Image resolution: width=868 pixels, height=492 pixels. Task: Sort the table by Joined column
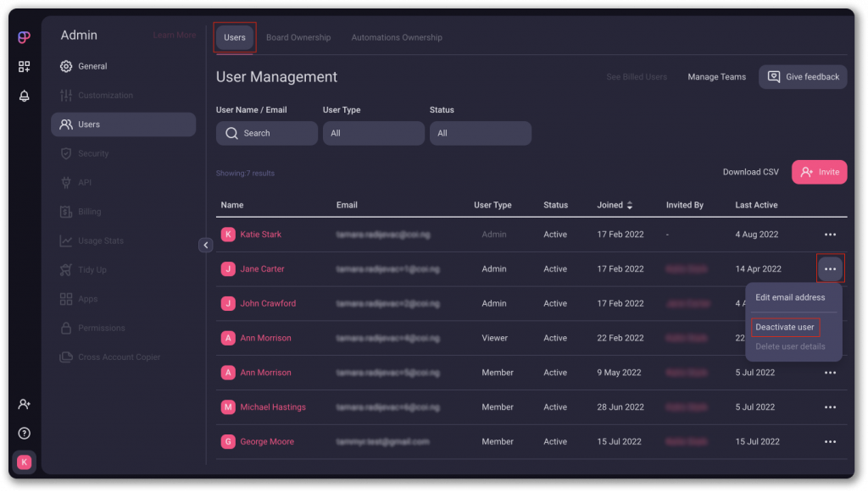[615, 205]
